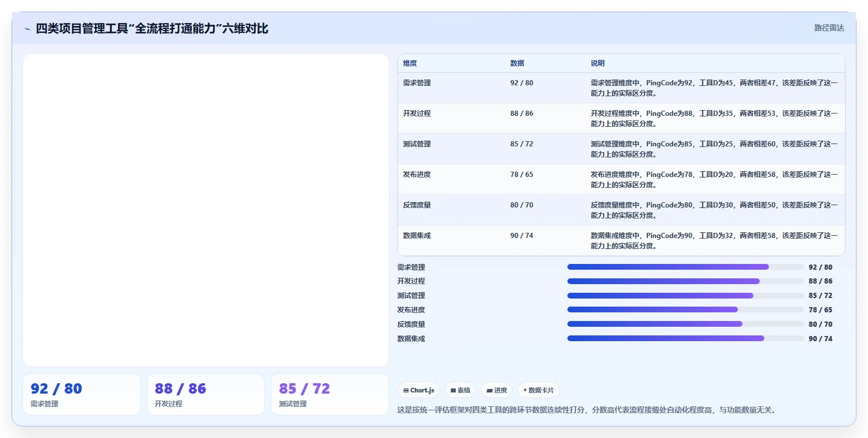
Task: Click the 反馈度量 progress bar
Action: [685, 324]
